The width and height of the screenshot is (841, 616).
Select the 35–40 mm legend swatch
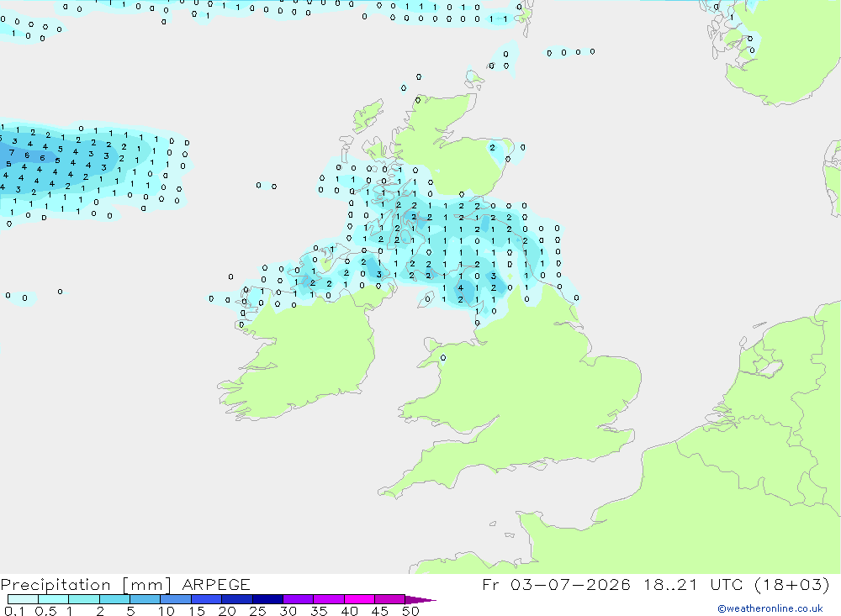tap(328, 599)
